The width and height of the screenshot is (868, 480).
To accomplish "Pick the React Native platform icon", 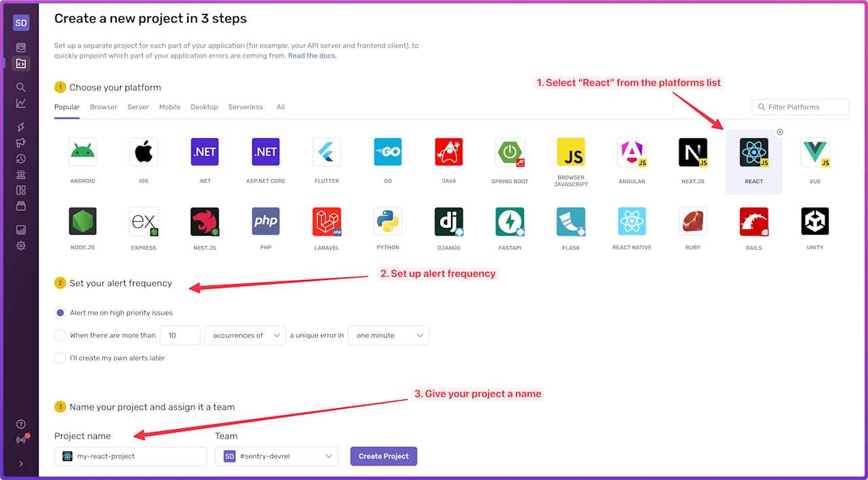I will [x=632, y=221].
